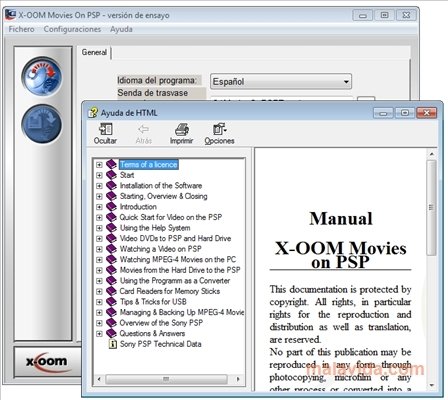Click the manual pane scroll up arrow

point(431,154)
